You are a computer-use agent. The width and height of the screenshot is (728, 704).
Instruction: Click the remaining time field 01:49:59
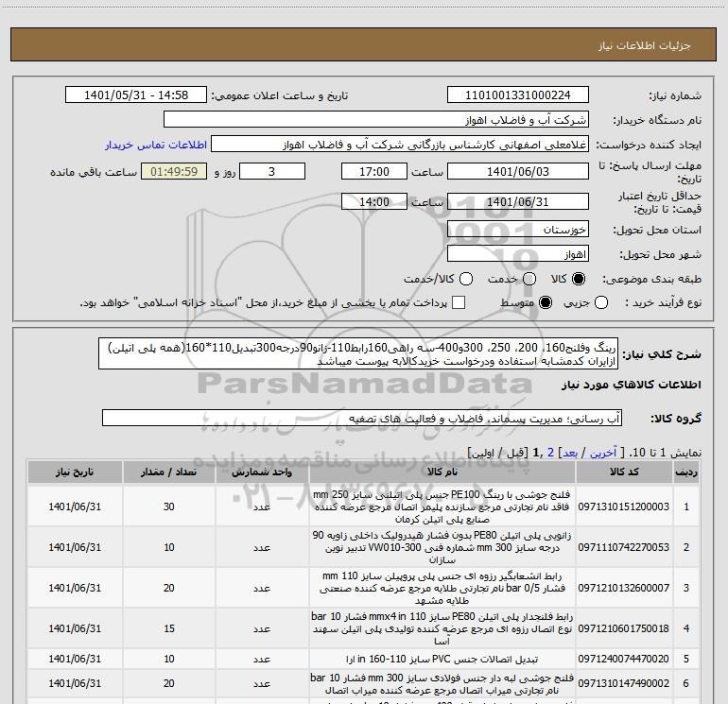coord(174,171)
